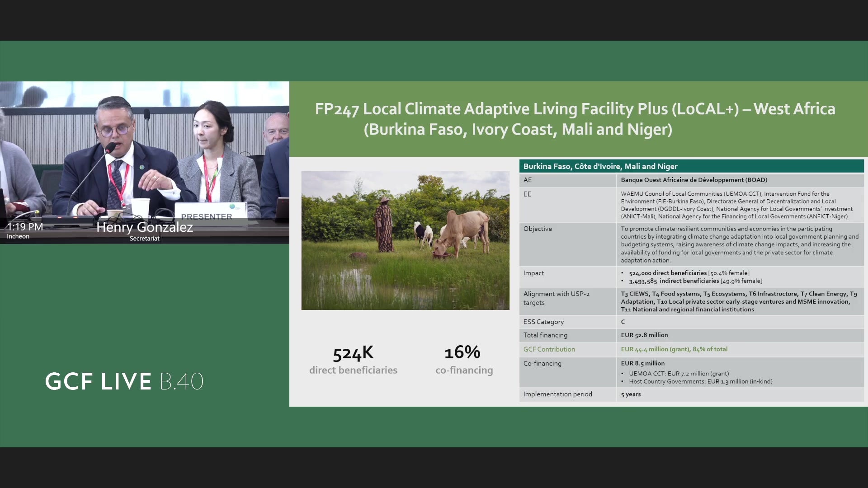Click the ESS Category row
This screenshot has height=488, width=868.
pyautogui.click(x=691, y=322)
